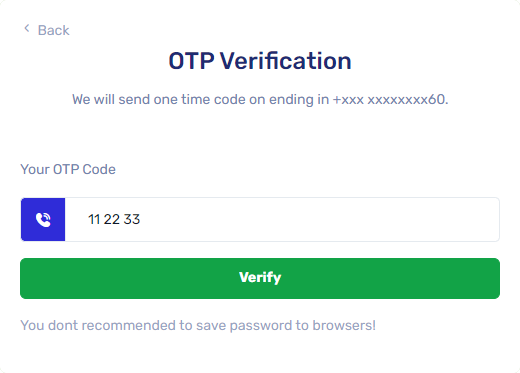Select the Your OTP Code label
The height and width of the screenshot is (373, 520).
click(x=68, y=169)
